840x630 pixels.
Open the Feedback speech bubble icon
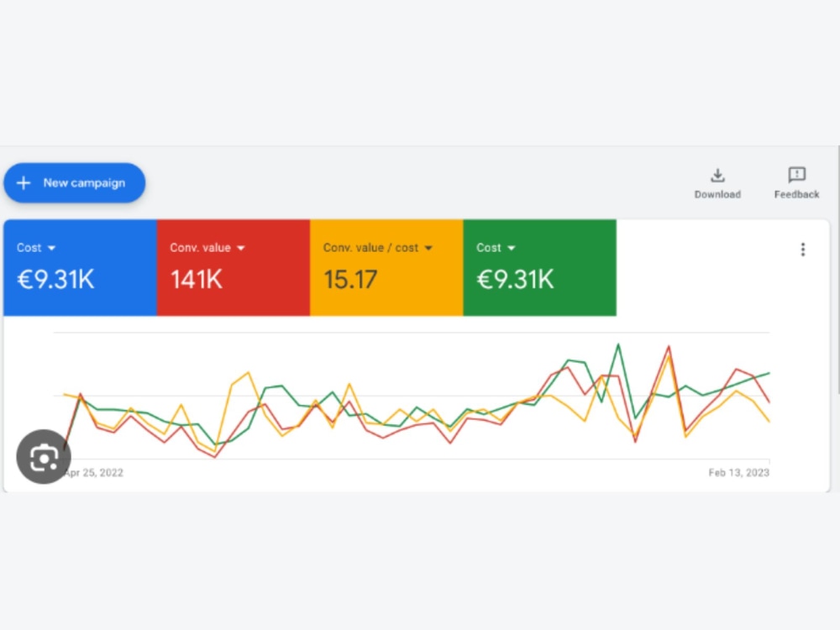(796, 175)
